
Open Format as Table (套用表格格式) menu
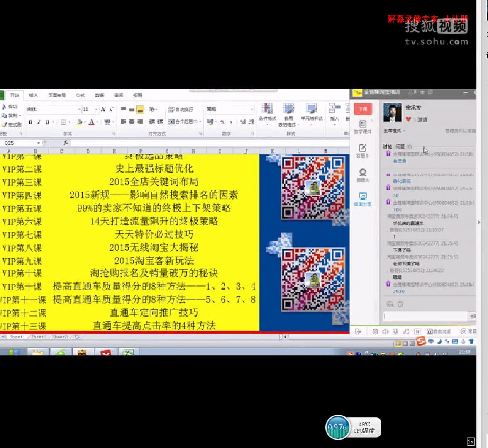click(x=288, y=114)
